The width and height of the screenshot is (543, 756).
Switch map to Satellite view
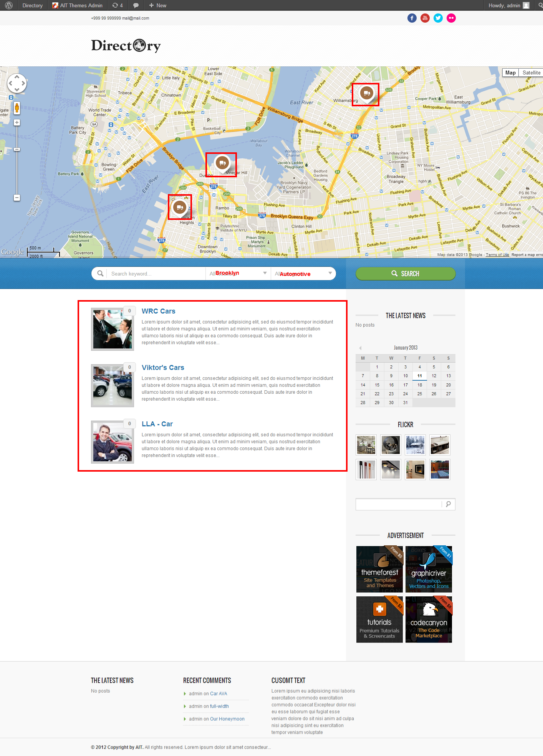[531, 73]
